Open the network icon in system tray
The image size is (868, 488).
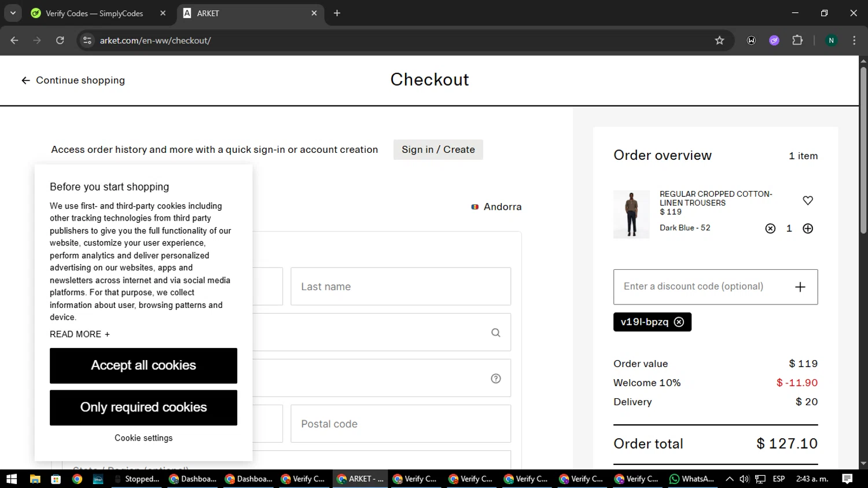(760, 479)
